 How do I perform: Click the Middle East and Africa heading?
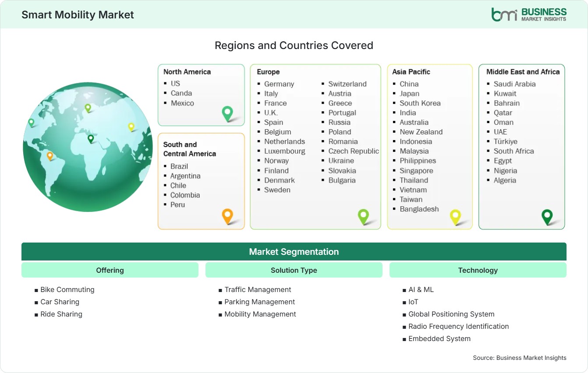pos(523,72)
